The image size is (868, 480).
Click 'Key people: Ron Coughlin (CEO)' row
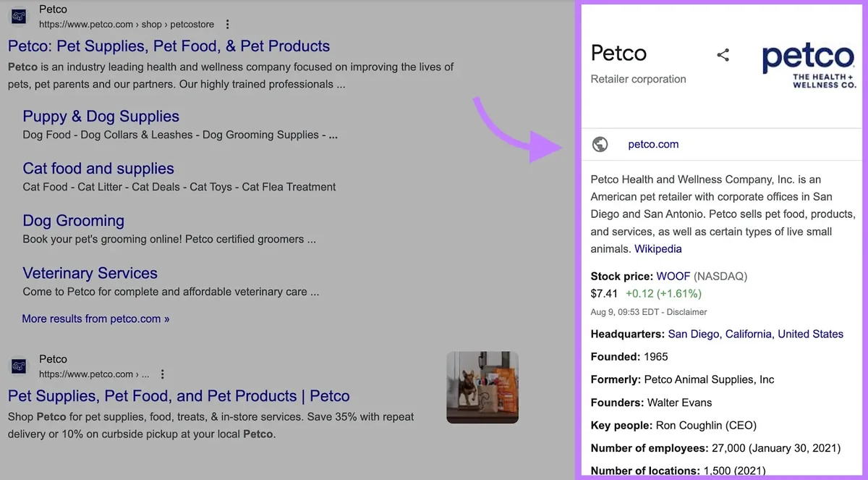[673, 426]
